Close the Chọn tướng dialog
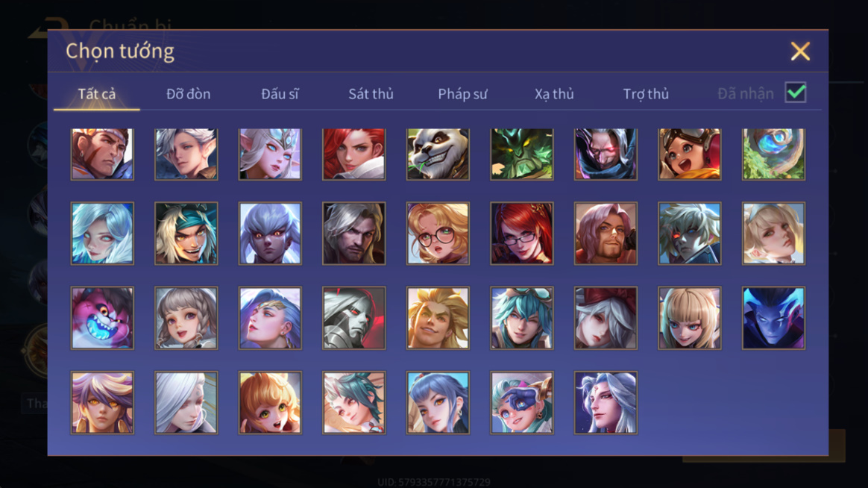This screenshot has height=488, width=868. pyautogui.click(x=800, y=51)
